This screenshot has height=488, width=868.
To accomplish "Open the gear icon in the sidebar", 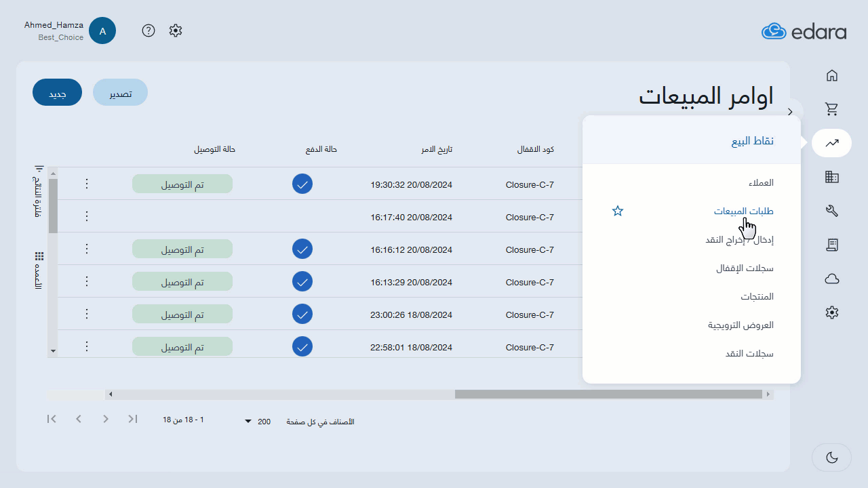I will click(832, 312).
